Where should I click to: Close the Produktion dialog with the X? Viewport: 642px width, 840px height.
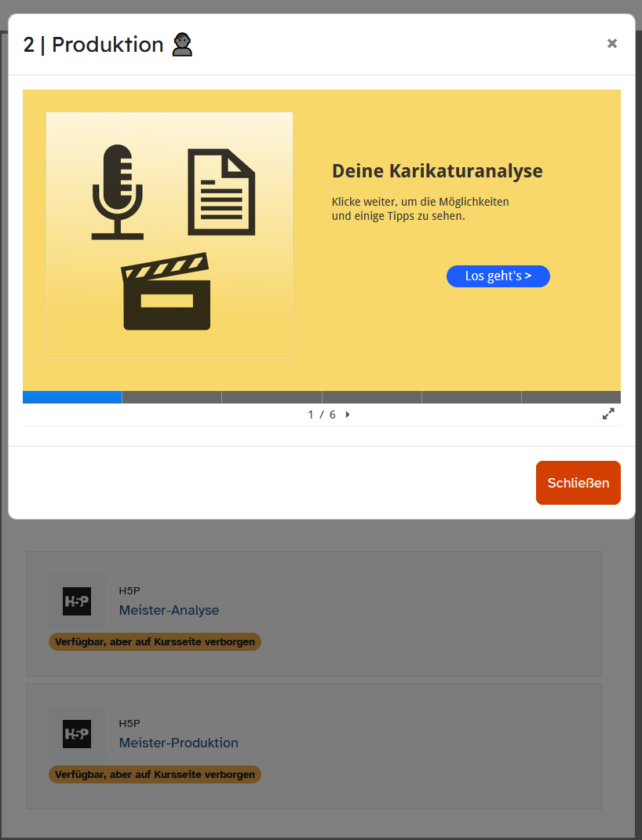[612, 44]
